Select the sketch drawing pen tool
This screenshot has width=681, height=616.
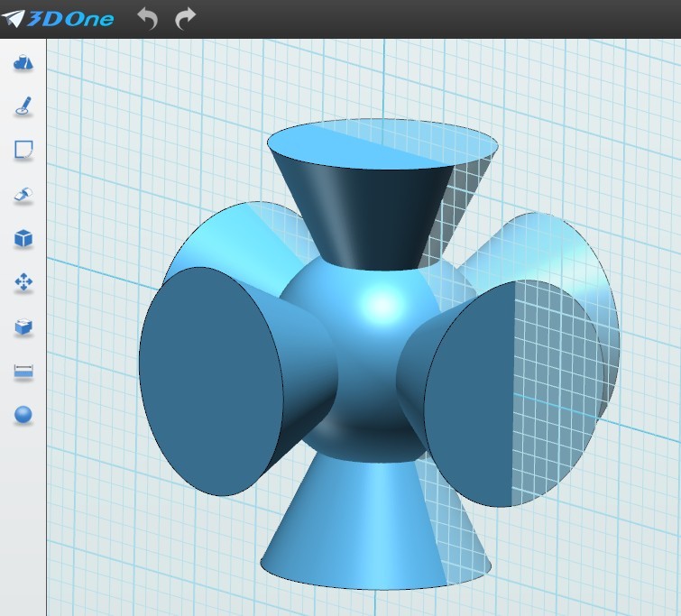point(23,106)
